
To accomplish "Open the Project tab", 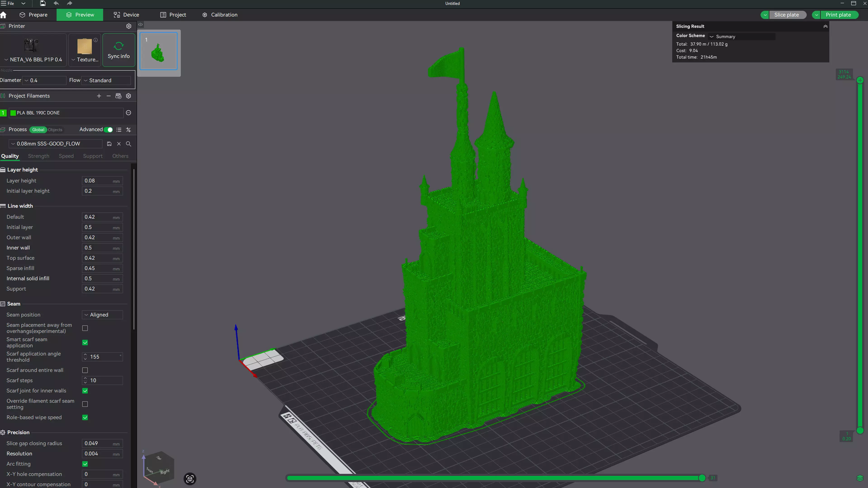I will click(x=173, y=15).
